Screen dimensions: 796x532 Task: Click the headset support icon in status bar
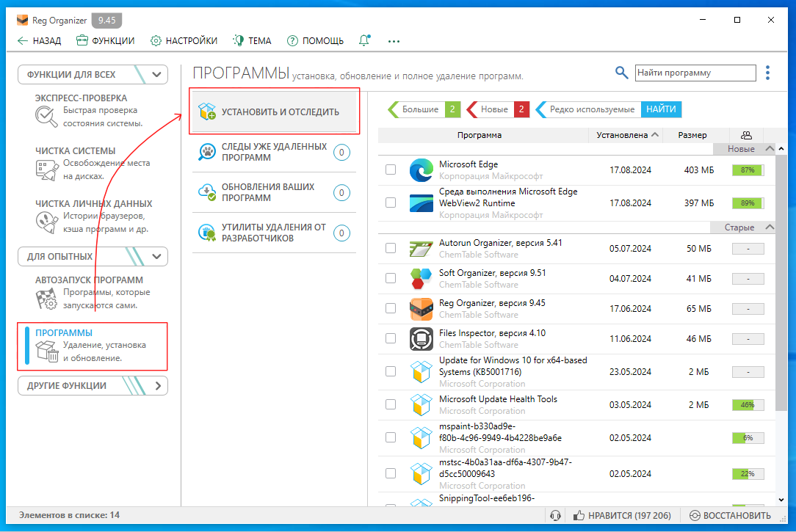(556, 515)
